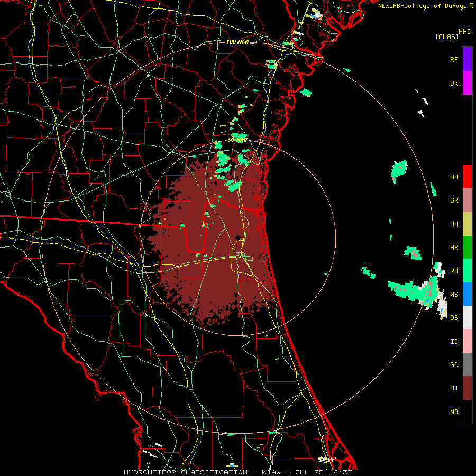Viewport: 476px width, 476px height.
Task: Click the HR legend label
Action: (454, 247)
